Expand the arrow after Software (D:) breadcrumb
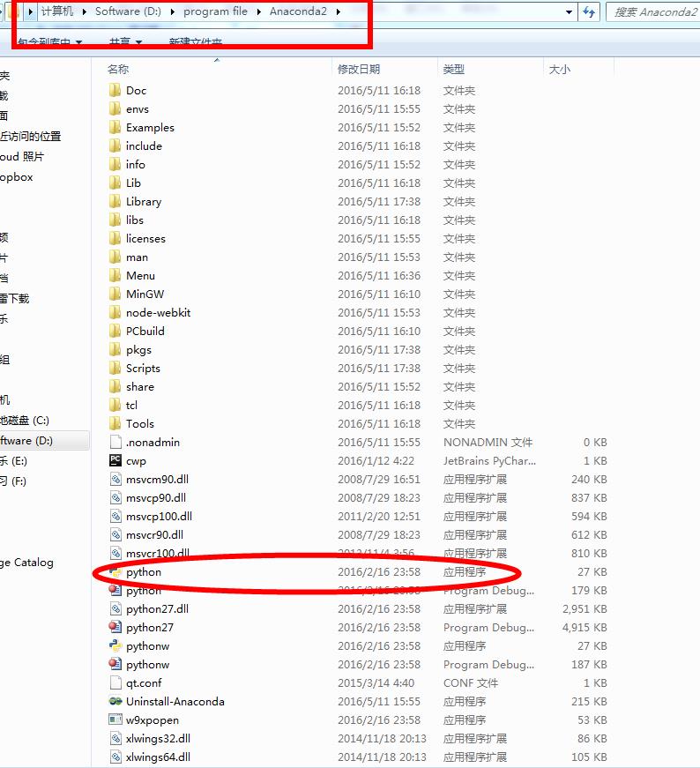The image size is (700, 768). tap(173, 11)
